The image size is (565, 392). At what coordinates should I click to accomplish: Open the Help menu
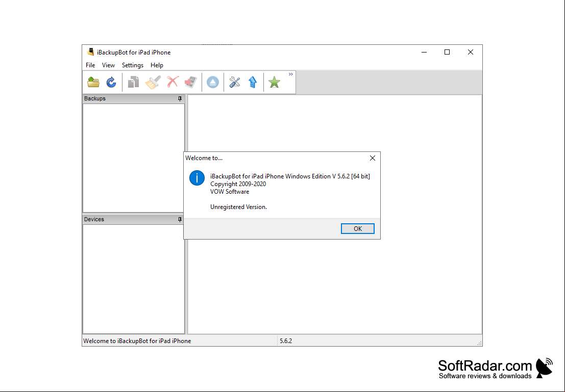pos(157,65)
